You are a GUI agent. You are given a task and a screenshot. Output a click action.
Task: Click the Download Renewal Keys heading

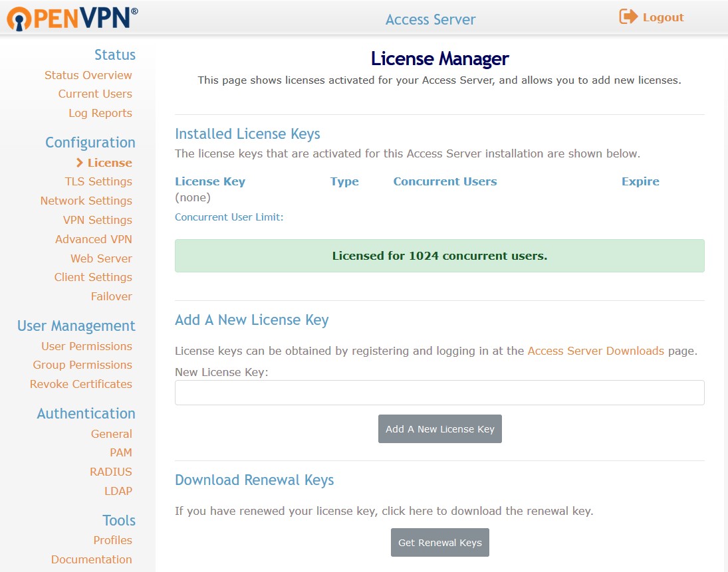click(255, 480)
